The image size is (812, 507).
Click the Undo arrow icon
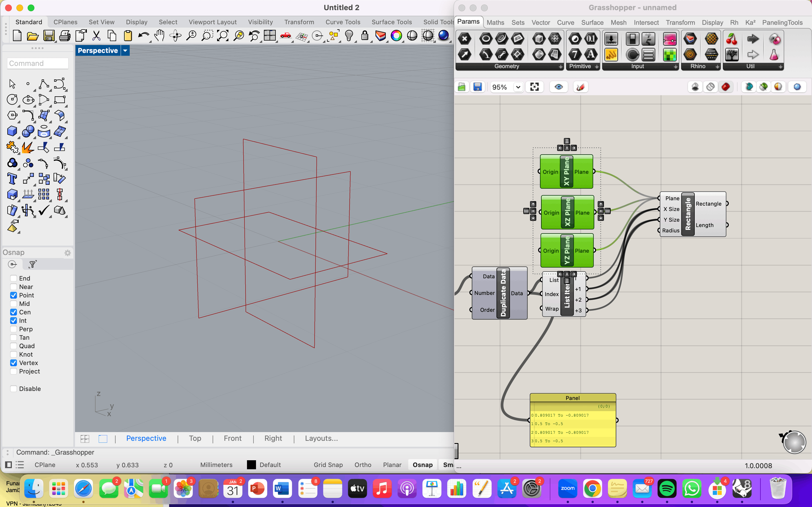[144, 35]
